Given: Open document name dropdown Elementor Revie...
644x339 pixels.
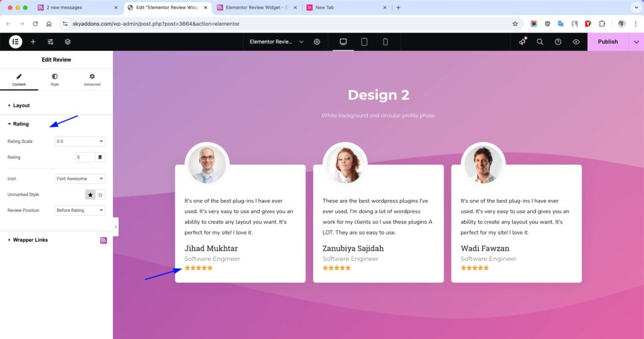Looking at the screenshot, I should (277, 42).
